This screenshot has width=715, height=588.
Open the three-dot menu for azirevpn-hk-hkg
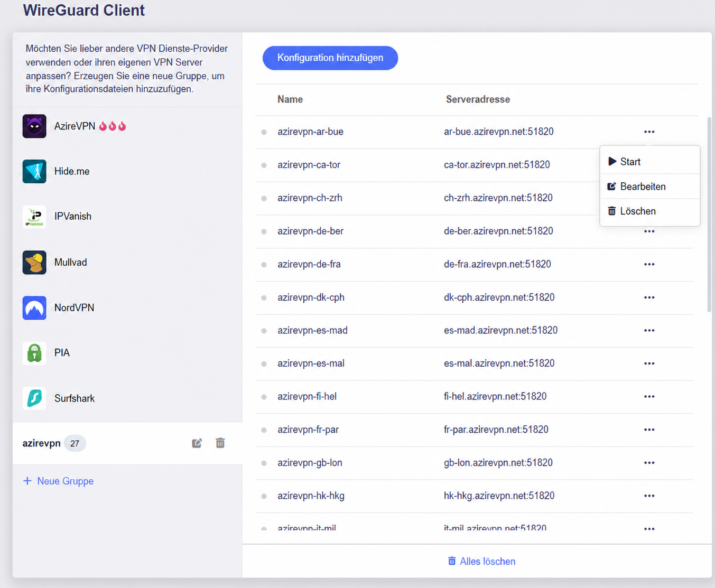(649, 496)
